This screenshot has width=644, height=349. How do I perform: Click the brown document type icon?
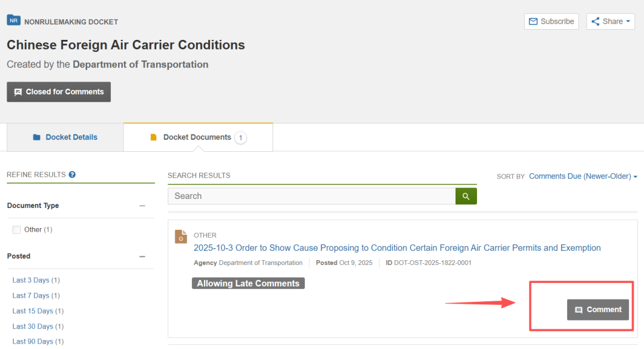(x=181, y=236)
